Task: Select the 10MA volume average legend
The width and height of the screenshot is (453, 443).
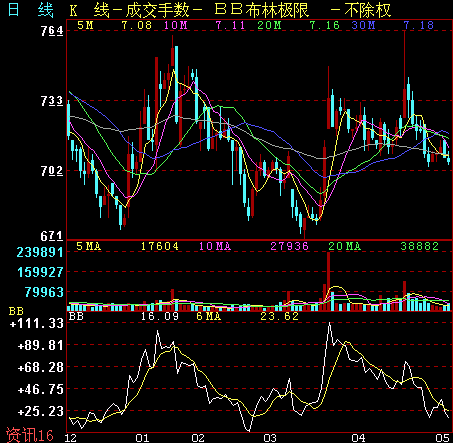Action: click(215, 246)
